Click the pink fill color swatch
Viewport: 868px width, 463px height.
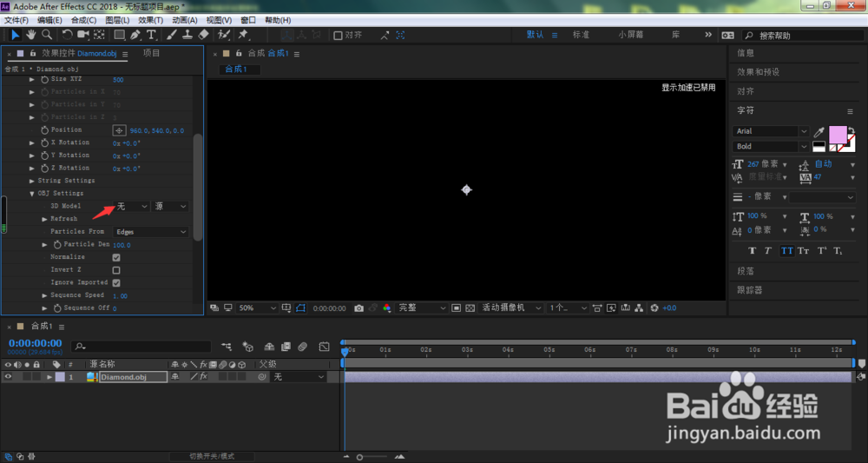(x=838, y=135)
